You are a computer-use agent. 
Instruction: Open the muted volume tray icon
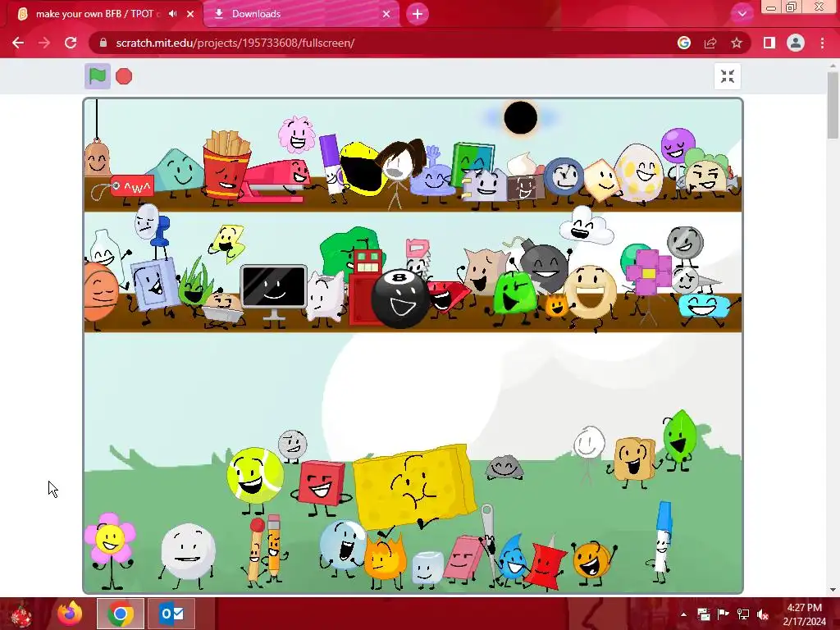click(763, 614)
